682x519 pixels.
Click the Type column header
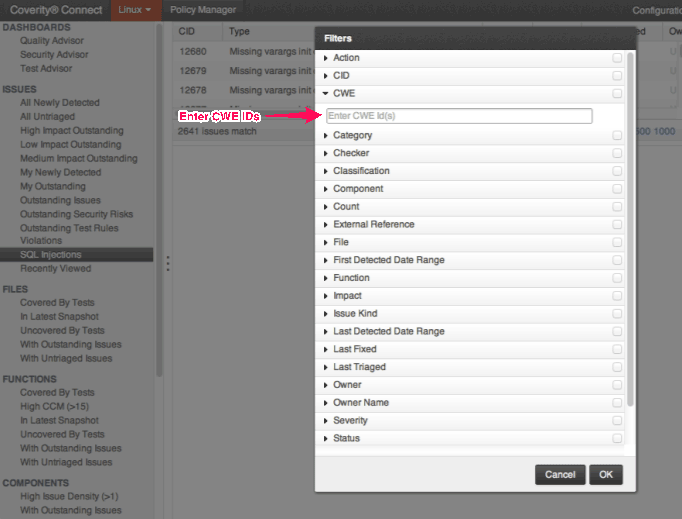(x=239, y=31)
